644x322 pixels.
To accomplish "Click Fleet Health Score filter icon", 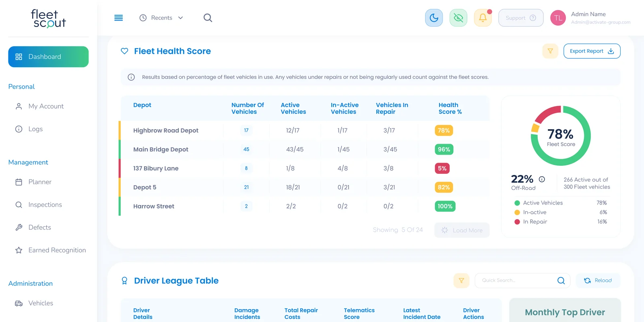I will (x=550, y=51).
